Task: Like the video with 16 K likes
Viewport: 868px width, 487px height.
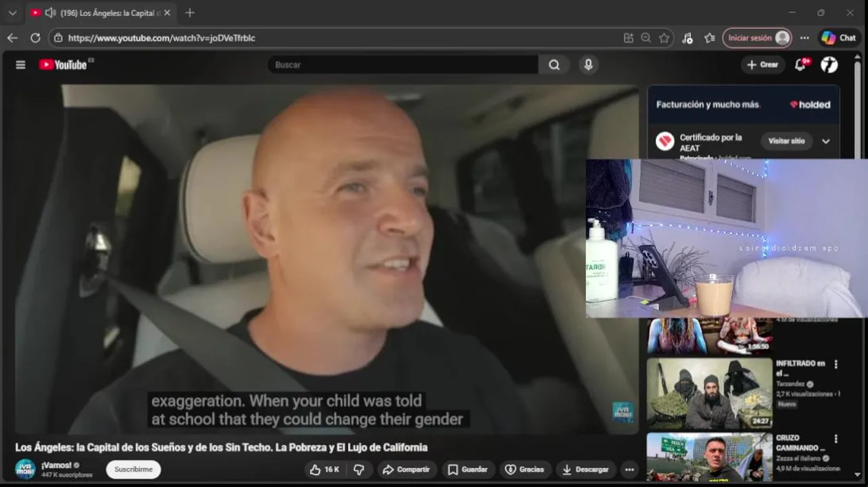Action: point(324,469)
